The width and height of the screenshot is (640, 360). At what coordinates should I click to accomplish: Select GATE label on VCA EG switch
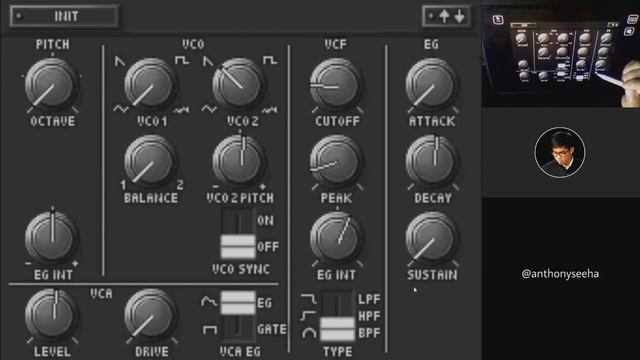point(272,329)
